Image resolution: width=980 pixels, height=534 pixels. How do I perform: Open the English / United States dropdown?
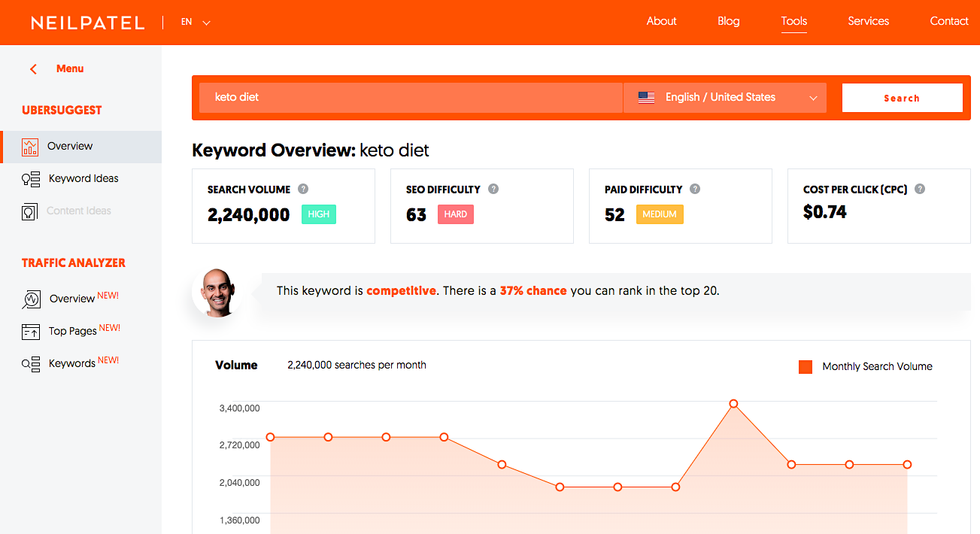725,98
